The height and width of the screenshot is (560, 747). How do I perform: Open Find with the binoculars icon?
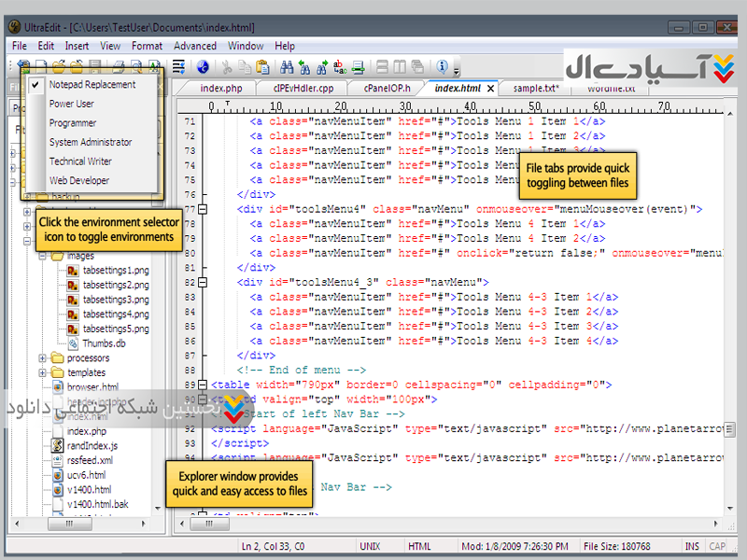coord(287,66)
